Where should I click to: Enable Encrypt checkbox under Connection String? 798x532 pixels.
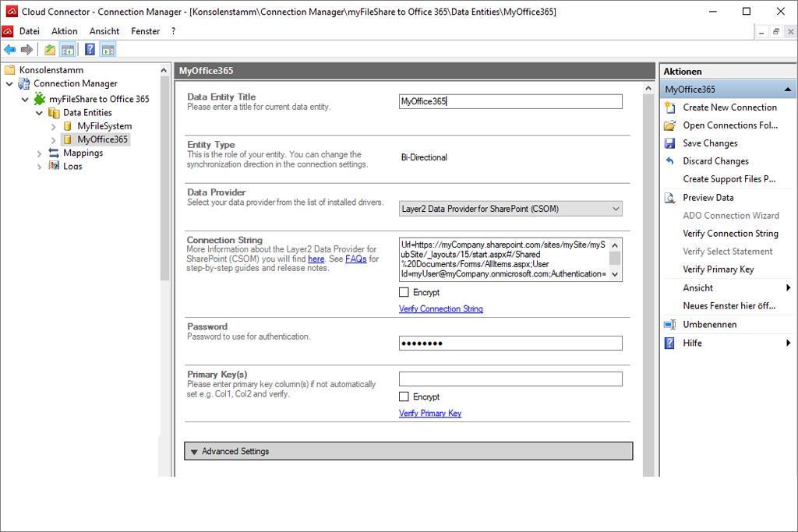coord(404,293)
